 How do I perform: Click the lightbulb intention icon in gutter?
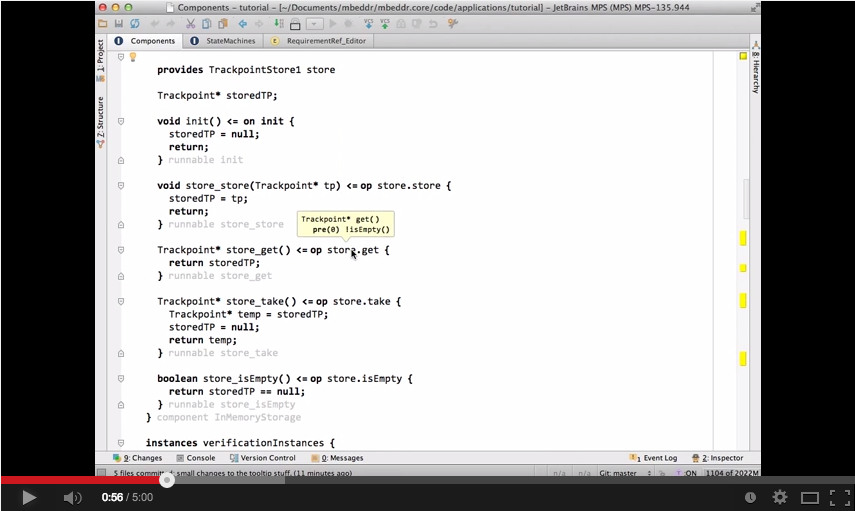[x=132, y=58]
